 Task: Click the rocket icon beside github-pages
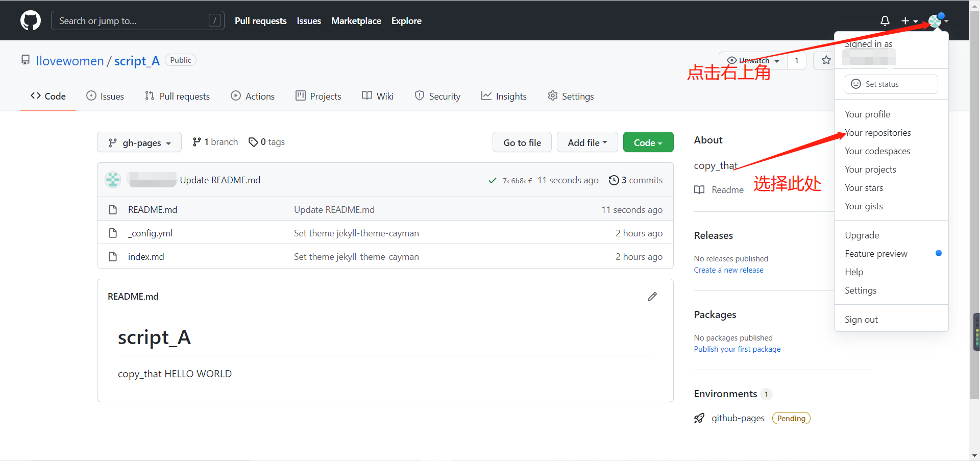pos(699,418)
